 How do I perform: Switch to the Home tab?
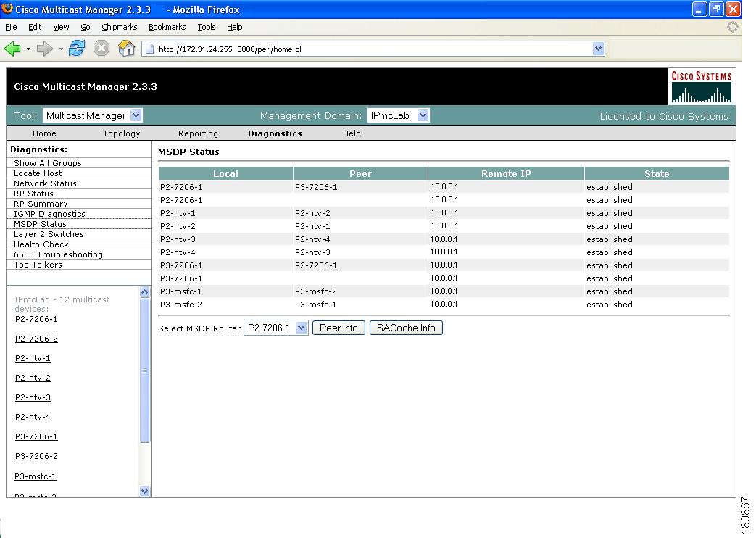44,133
